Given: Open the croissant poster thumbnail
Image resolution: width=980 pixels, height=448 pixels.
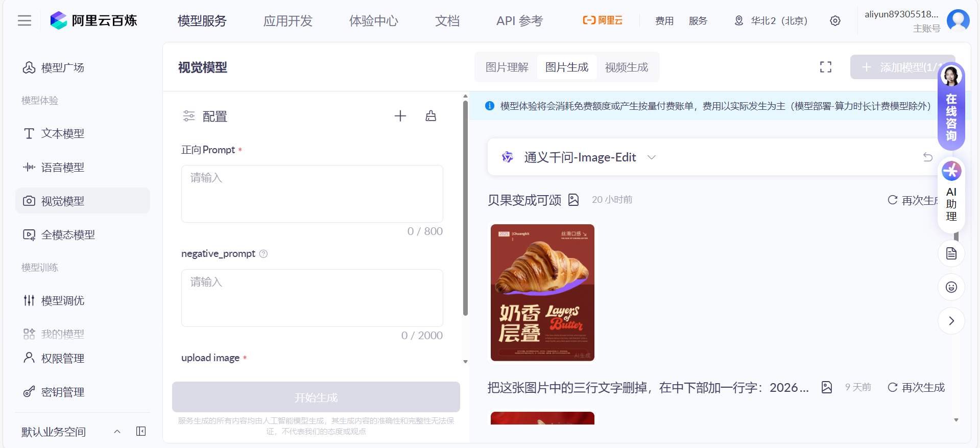Looking at the screenshot, I should 542,293.
